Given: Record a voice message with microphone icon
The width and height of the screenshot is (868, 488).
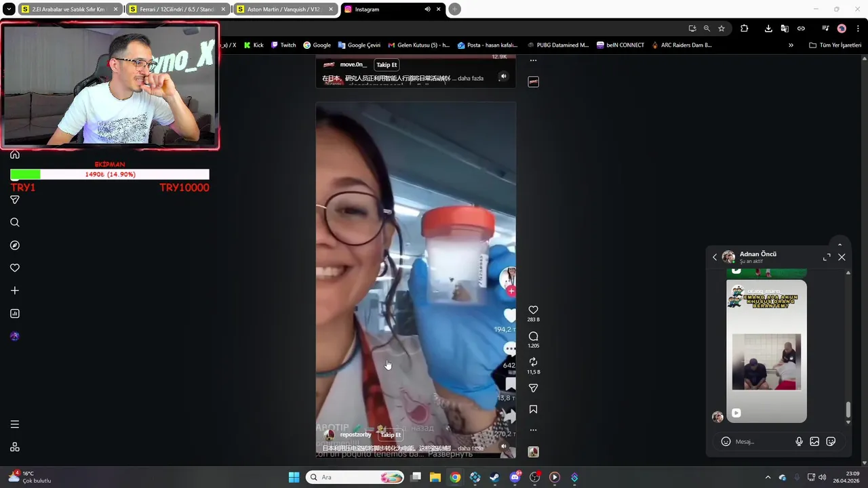Looking at the screenshot, I should (x=799, y=441).
